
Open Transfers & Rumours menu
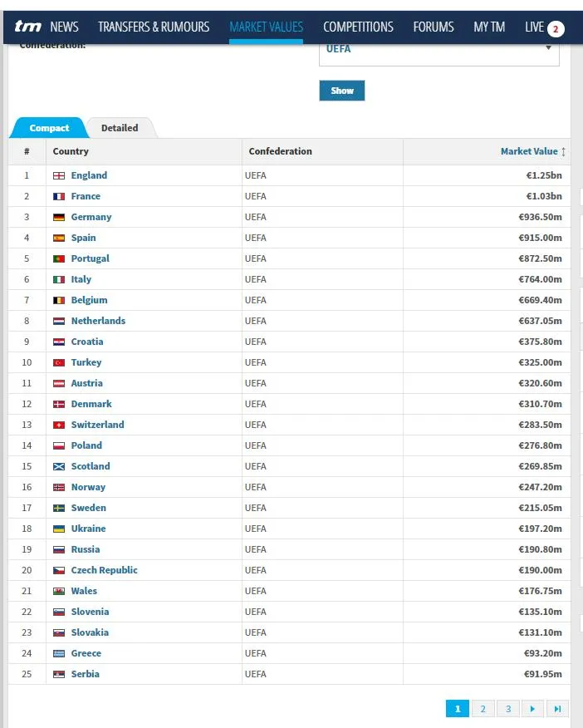[x=154, y=27]
